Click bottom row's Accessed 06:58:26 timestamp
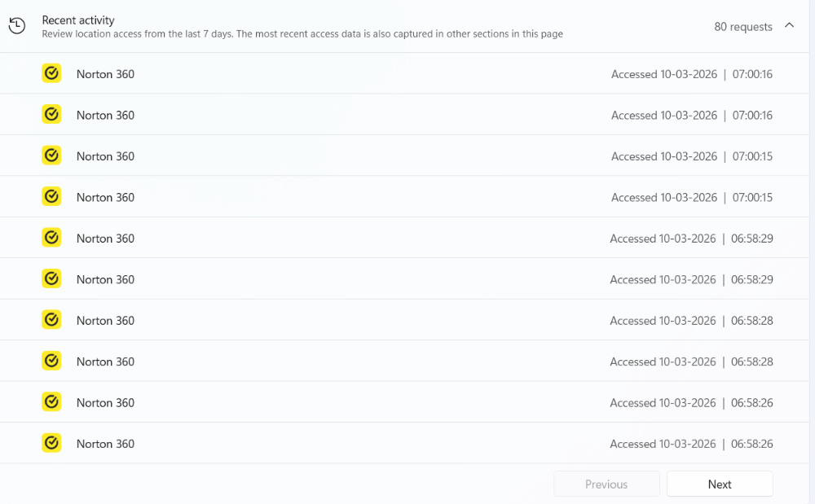The width and height of the screenshot is (815, 504). pyautogui.click(x=691, y=444)
